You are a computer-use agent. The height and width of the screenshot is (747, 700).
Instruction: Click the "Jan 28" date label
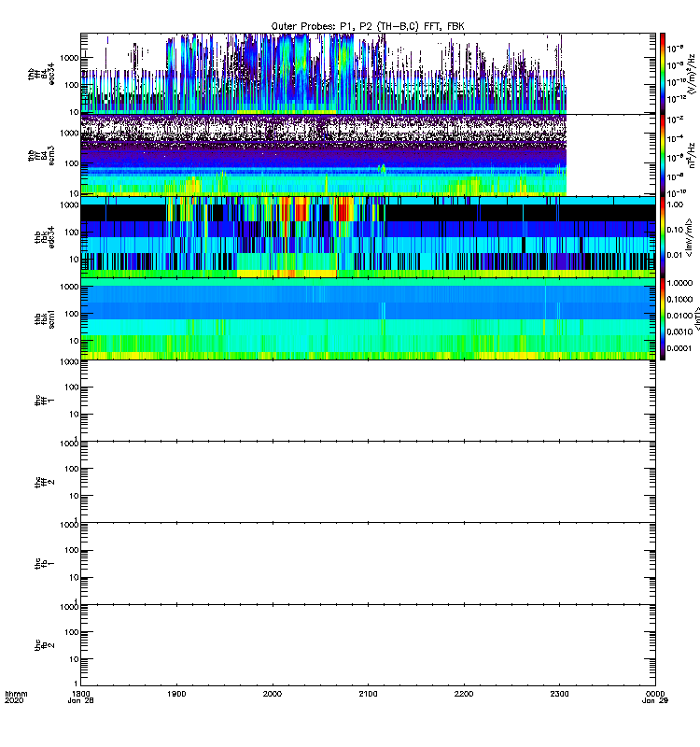point(80,701)
